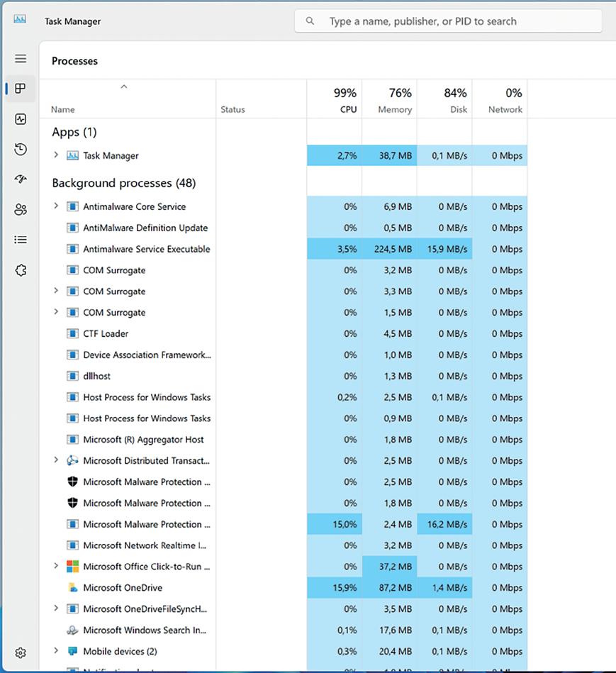This screenshot has height=673, width=616.
Task: Click the sort arrow above Name column
Action: pos(124,87)
